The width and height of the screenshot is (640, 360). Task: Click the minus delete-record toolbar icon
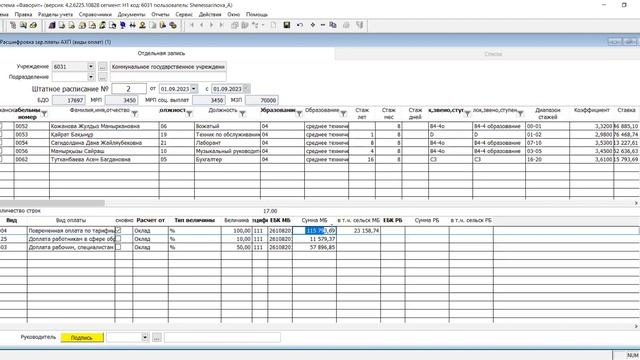(322, 25)
